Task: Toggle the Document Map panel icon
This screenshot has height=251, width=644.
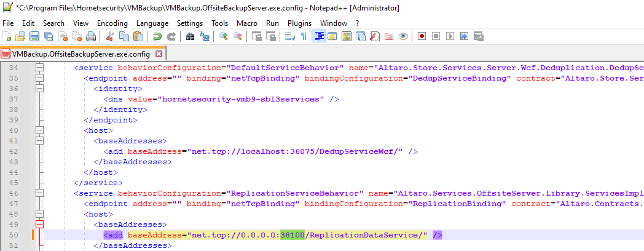Action: point(347,37)
